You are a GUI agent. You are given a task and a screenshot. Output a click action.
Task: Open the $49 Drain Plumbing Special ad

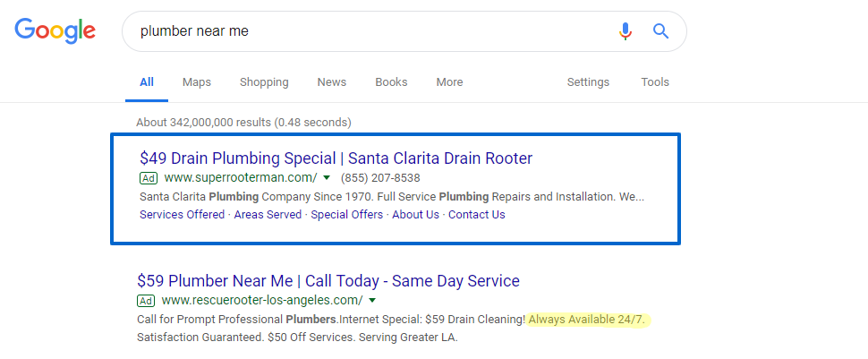[336, 158]
